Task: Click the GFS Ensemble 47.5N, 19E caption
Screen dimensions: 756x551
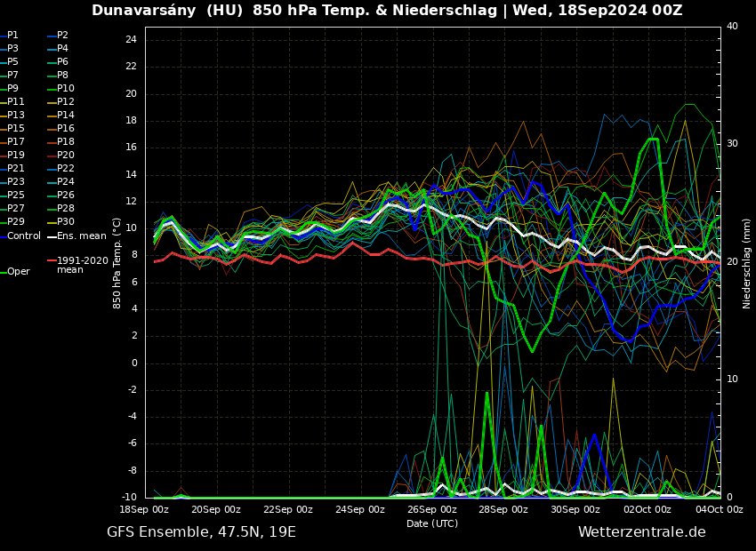Action: click(x=201, y=532)
